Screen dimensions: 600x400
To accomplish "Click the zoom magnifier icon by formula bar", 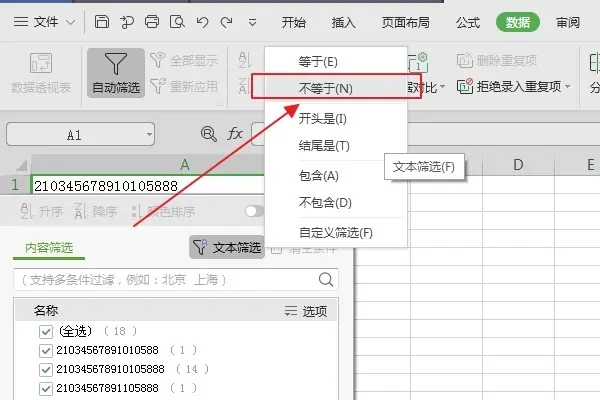I will 209,134.
